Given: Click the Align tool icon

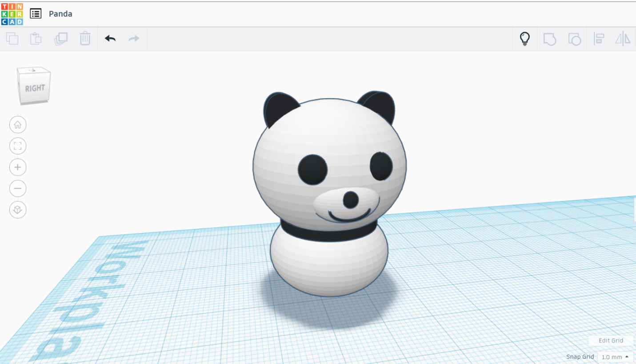Looking at the screenshot, I should (599, 39).
